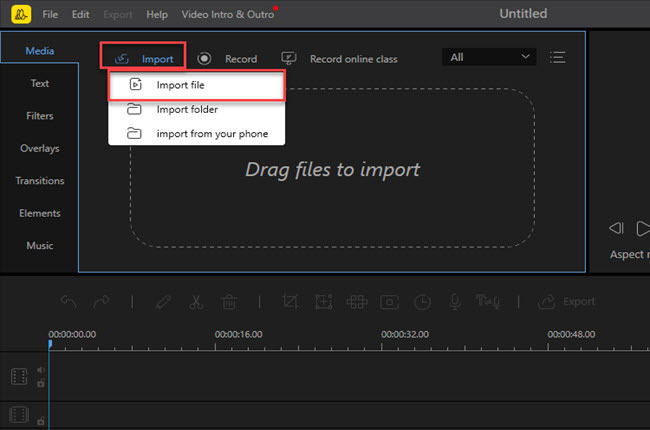
Task: Switch to the Transitions tab
Action: click(40, 181)
